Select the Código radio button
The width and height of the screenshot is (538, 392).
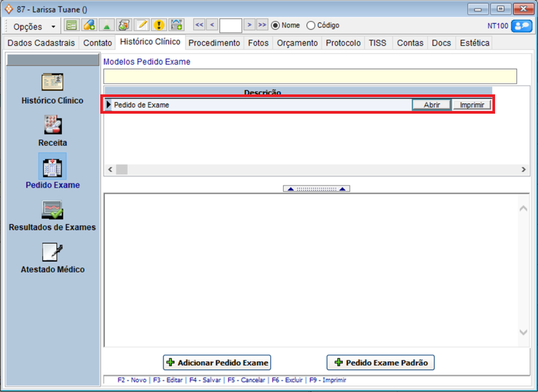coord(311,26)
